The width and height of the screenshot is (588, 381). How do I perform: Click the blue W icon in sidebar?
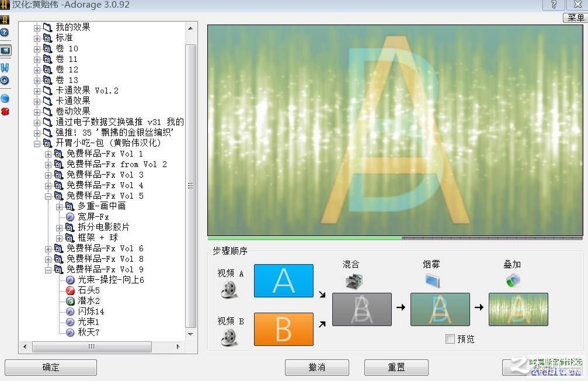(5, 68)
